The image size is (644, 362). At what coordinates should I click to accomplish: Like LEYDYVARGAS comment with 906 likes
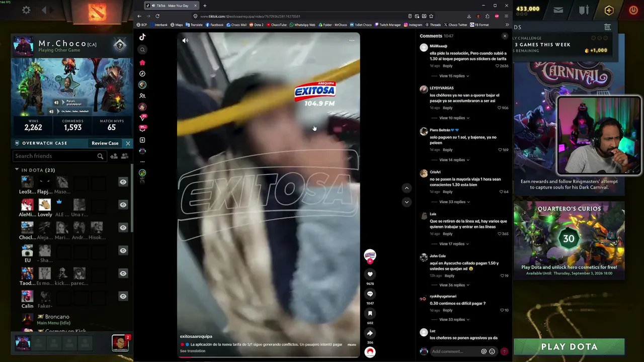[x=499, y=108]
